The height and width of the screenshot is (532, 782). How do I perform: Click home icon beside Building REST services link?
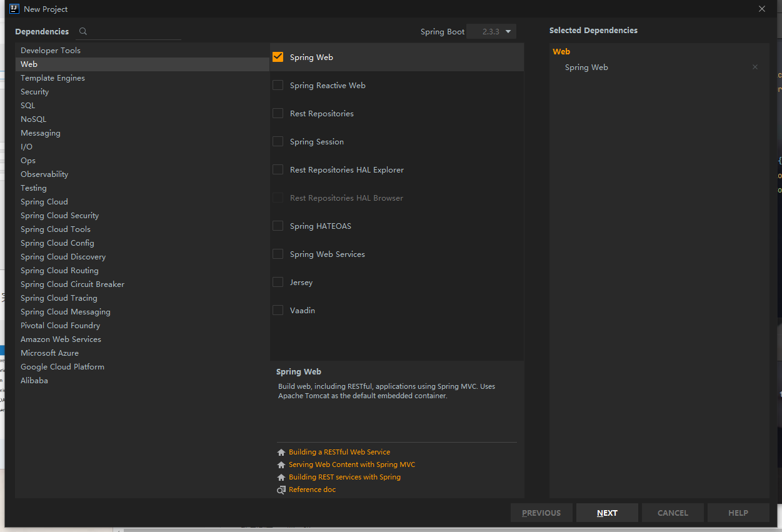(281, 477)
